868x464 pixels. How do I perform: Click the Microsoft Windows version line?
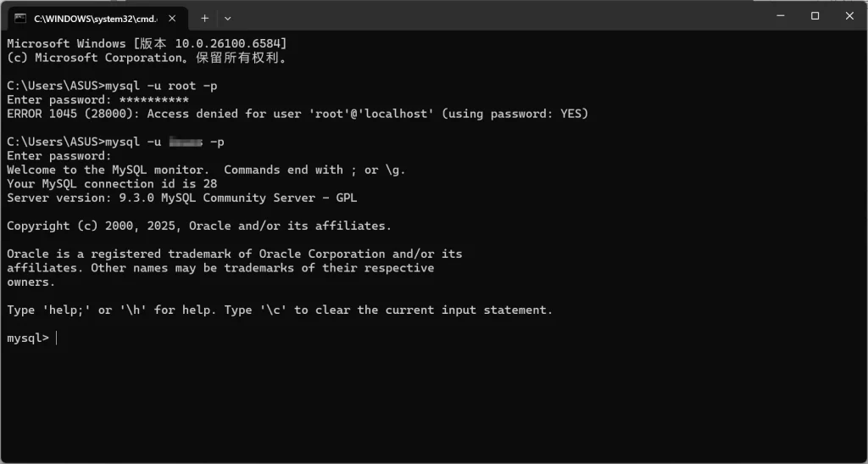(x=147, y=43)
